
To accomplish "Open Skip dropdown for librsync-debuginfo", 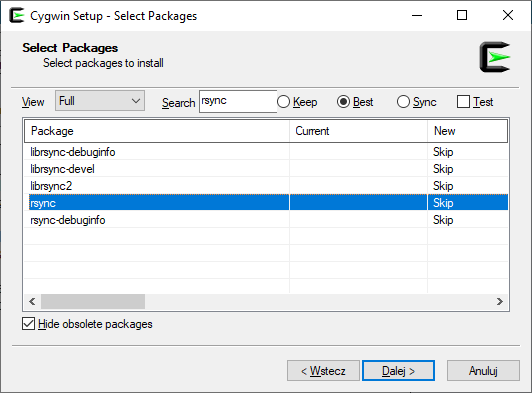I will tap(443, 152).
